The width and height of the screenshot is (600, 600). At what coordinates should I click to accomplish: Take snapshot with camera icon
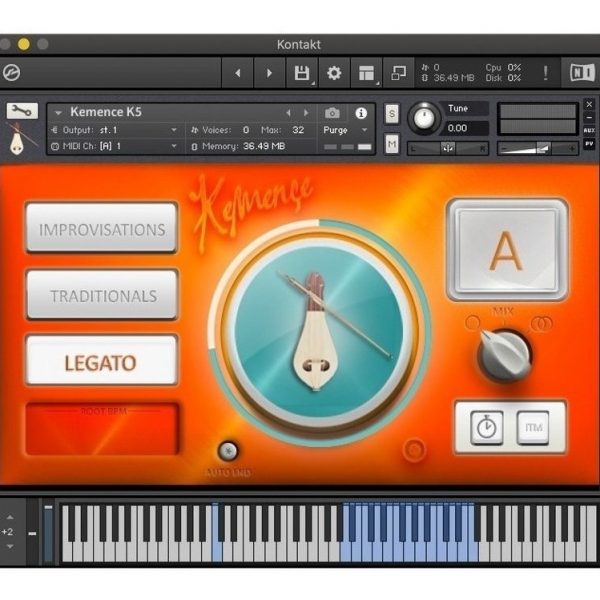(x=332, y=113)
